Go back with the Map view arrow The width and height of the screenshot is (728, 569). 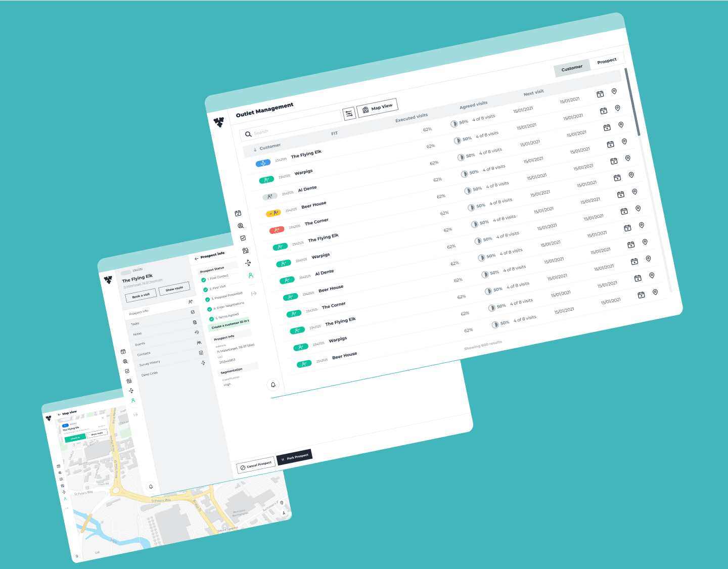point(59,414)
